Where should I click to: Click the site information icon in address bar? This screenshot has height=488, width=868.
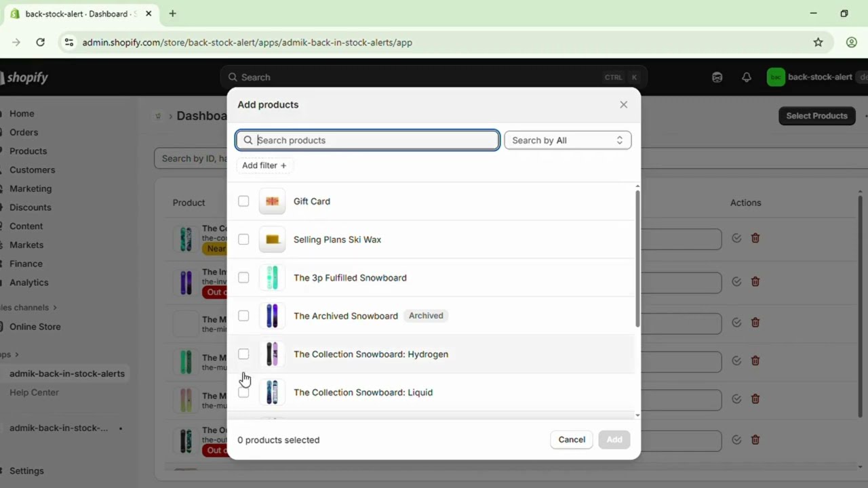point(68,42)
